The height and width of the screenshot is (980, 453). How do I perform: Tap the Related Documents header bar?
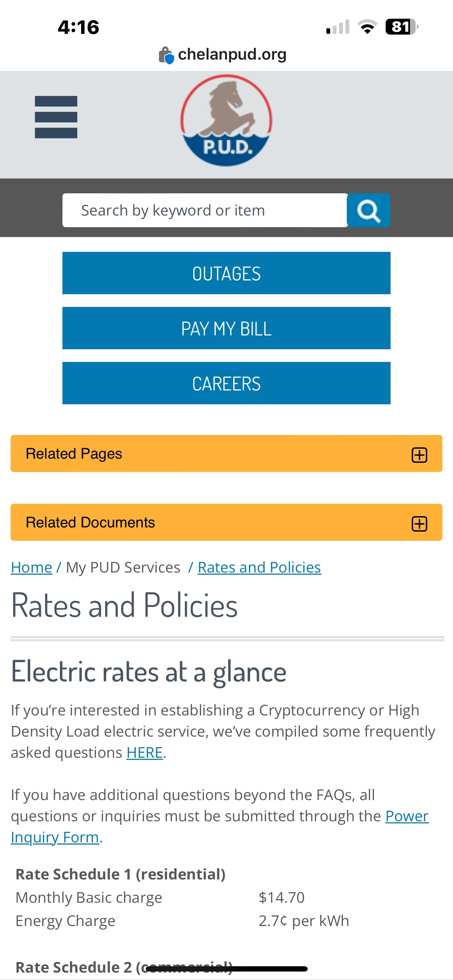226,522
